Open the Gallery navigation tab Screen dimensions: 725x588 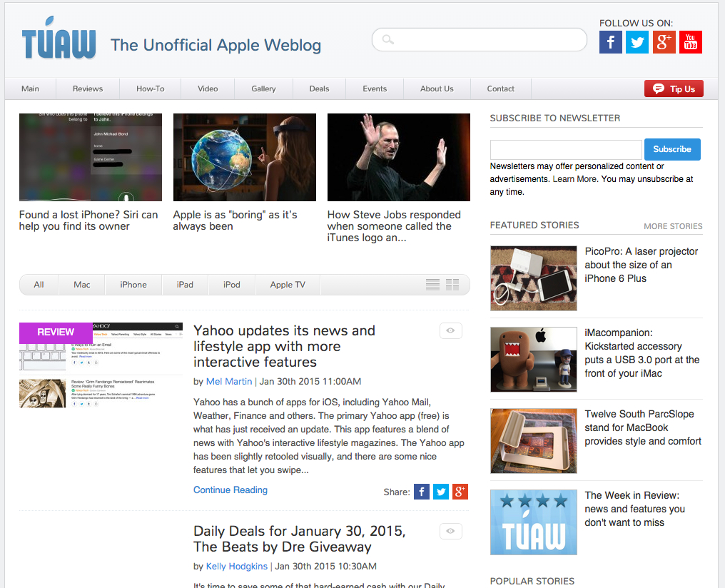pyautogui.click(x=263, y=88)
